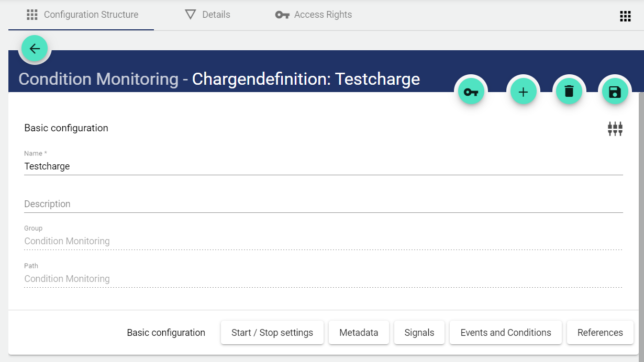This screenshot has width=644, height=362.
Task: Show the Signals section
Action: 419,333
